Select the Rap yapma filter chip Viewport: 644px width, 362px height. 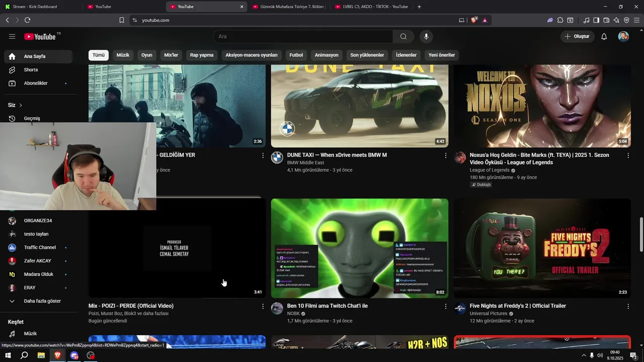202,55
